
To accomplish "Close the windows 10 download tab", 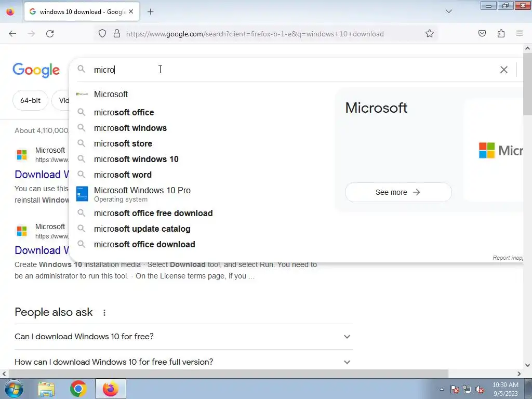I will (131, 11).
